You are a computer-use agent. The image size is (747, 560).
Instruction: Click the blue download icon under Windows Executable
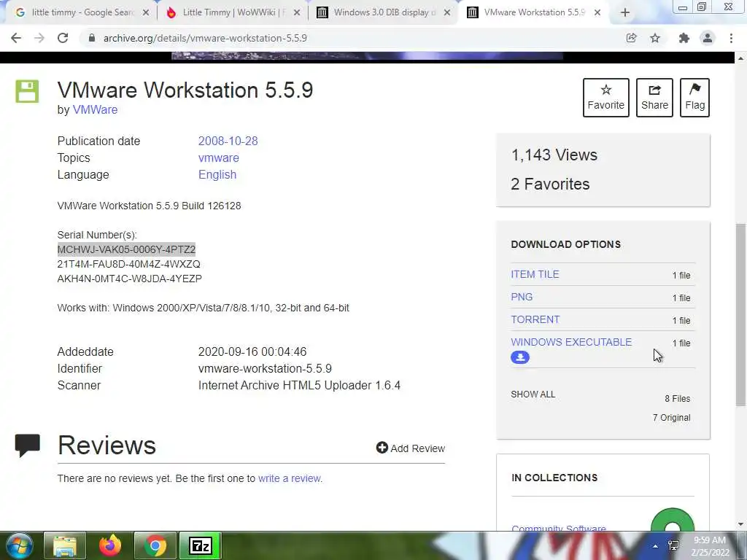(519, 357)
